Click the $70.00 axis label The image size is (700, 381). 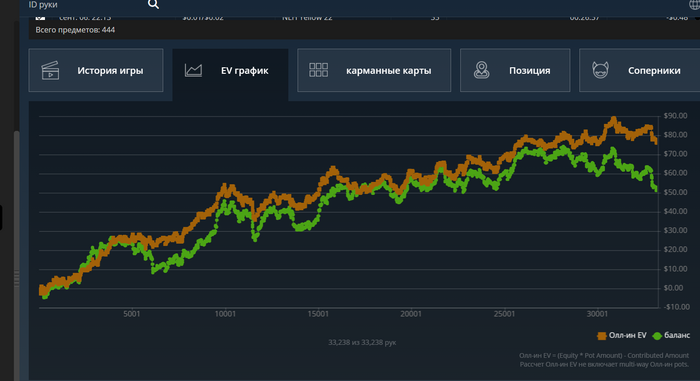675,154
